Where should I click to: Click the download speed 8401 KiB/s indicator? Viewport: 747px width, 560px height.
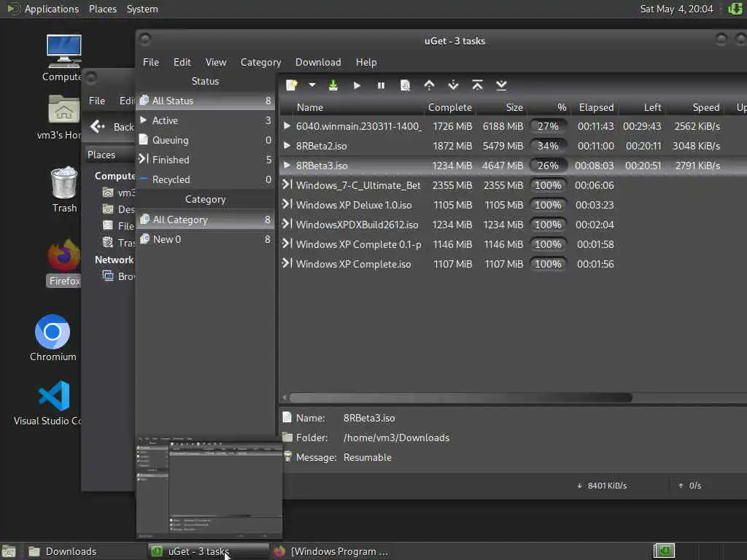pos(602,486)
